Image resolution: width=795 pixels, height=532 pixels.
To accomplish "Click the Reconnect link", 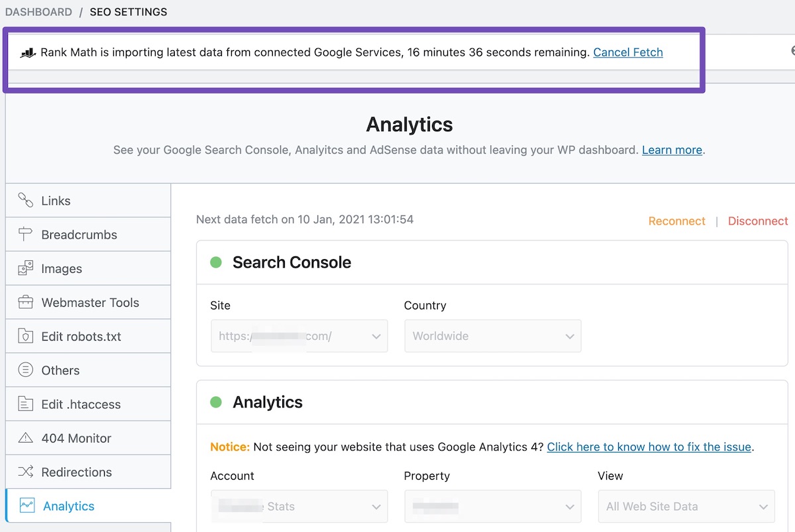I will point(677,221).
